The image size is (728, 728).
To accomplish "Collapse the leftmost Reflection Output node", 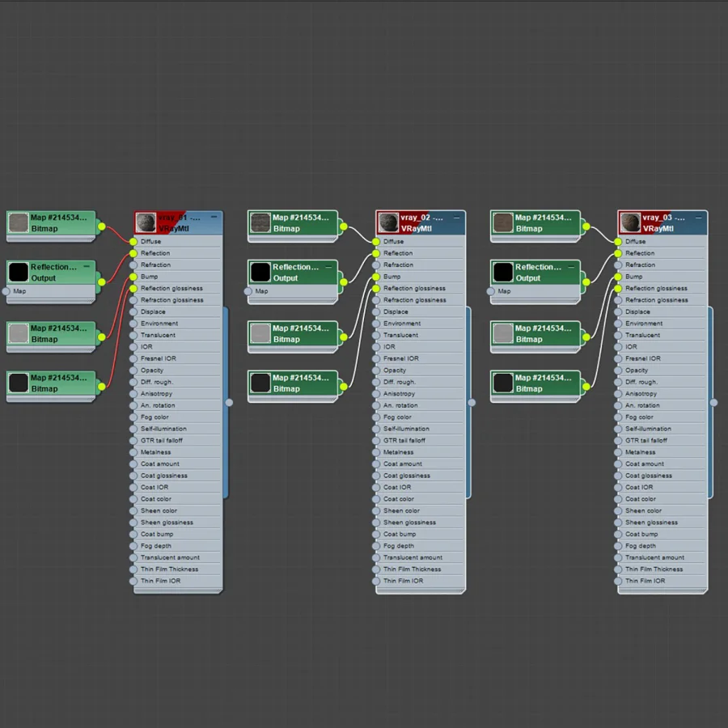I will (87, 266).
